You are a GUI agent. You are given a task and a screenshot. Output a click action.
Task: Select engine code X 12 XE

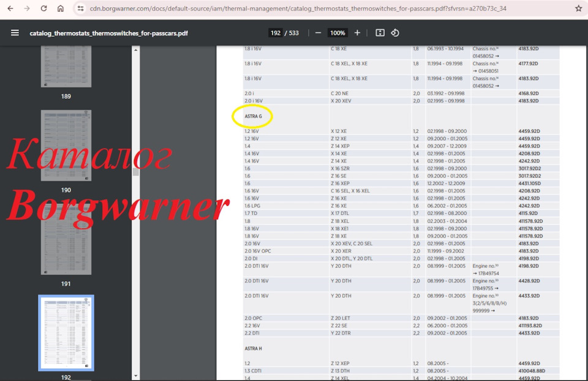[x=339, y=131]
